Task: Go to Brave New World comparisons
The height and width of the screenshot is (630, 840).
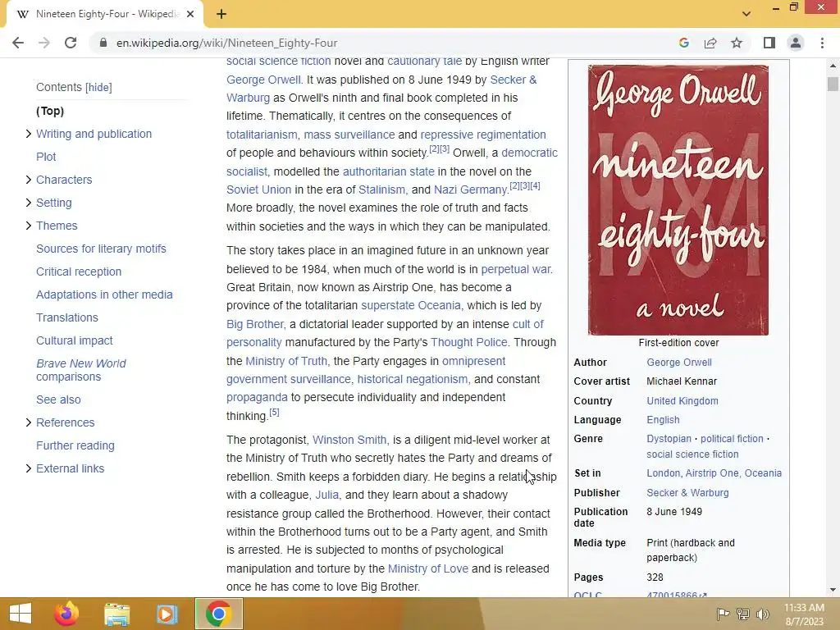Action: [81, 370]
